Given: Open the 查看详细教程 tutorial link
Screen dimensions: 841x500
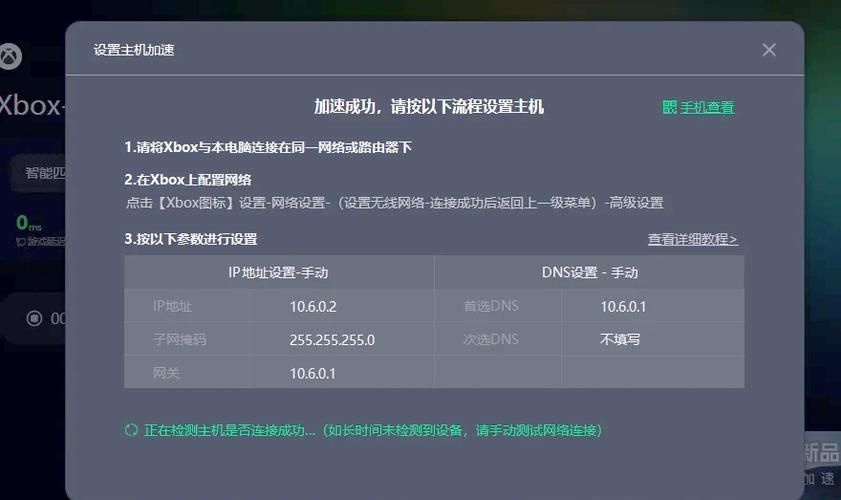Looking at the screenshot, I should point(692,239).
